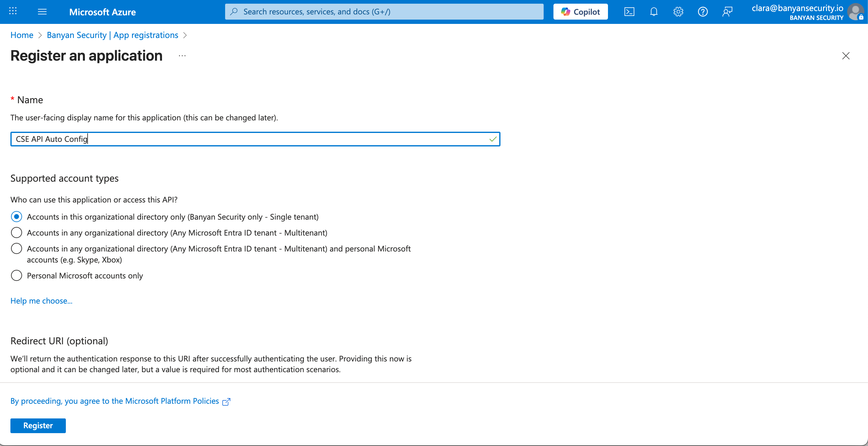Open the ellipsis menu beside page title
The height and width of the screenshot is (446, 868).
182,56
